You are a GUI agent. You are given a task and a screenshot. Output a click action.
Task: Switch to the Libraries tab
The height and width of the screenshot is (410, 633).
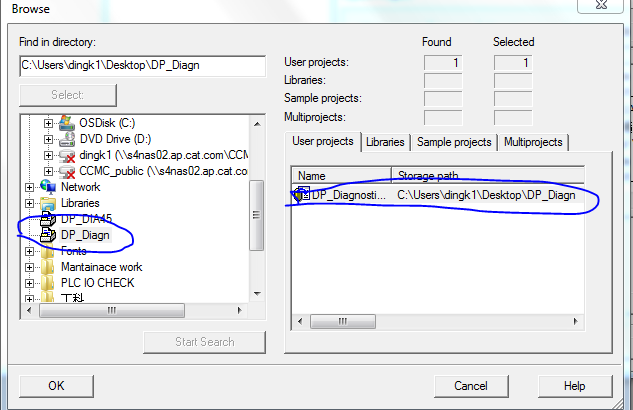(x=385, y=142)
